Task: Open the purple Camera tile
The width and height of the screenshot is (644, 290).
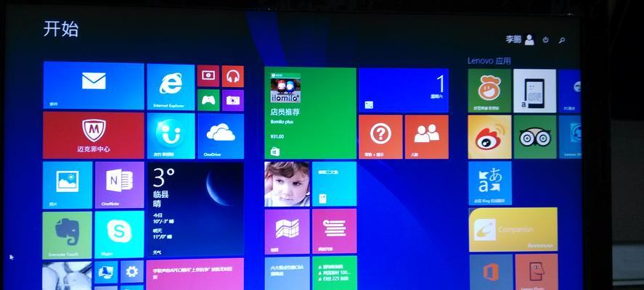Action: (233, 101)
